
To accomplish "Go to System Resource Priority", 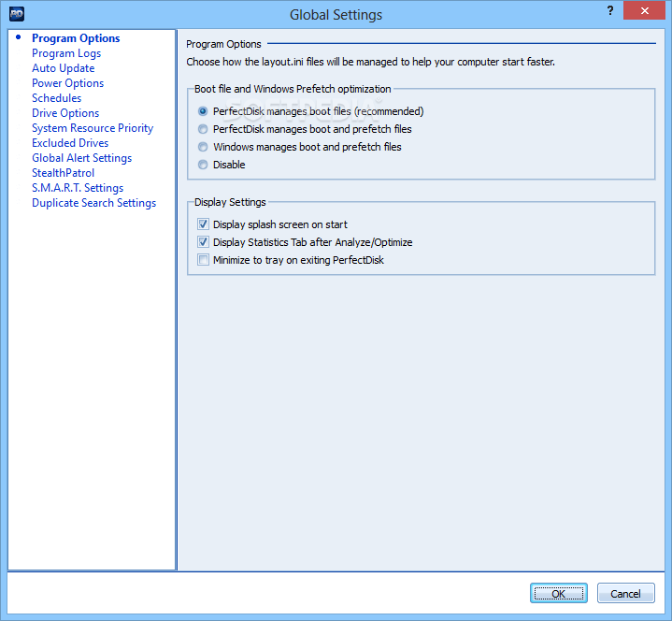I will (x=93, y=128).
